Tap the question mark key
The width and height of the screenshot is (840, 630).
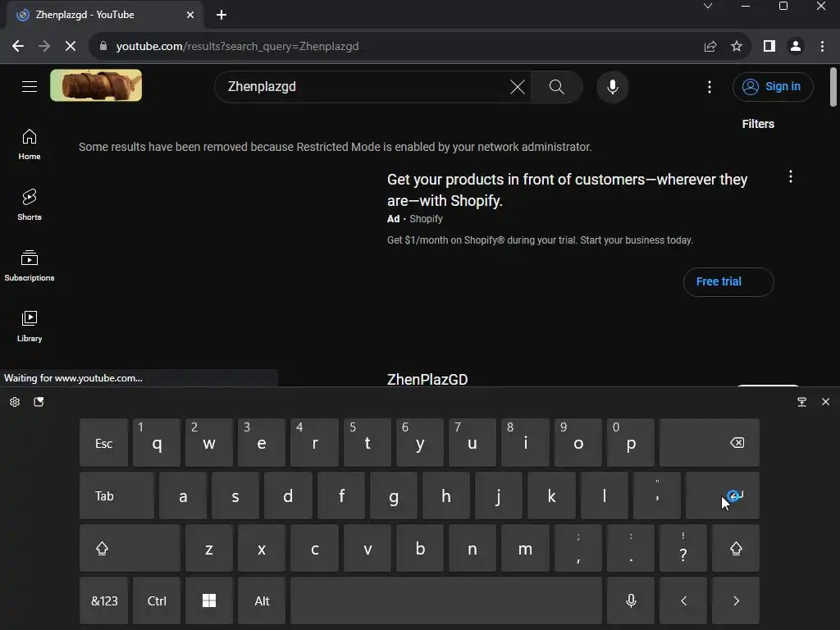click(683, 548)
